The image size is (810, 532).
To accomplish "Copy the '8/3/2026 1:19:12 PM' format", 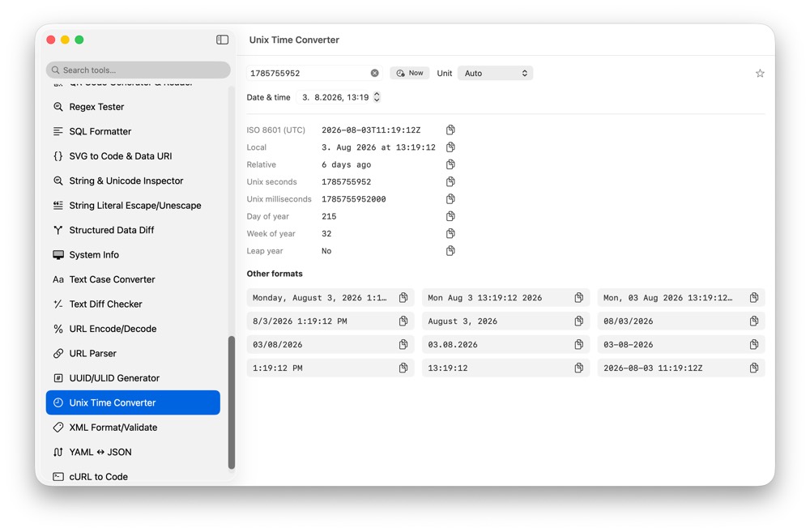I will (403, 321).
